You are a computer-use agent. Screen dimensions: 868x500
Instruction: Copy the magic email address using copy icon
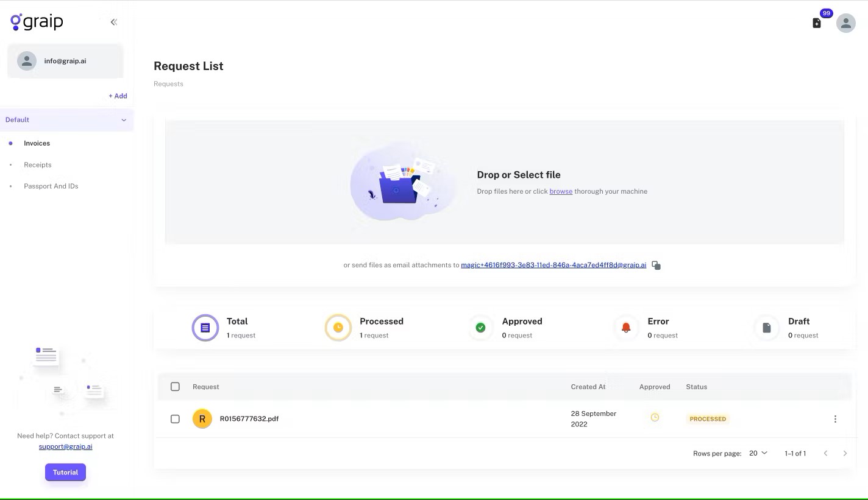tap(656, 265)
